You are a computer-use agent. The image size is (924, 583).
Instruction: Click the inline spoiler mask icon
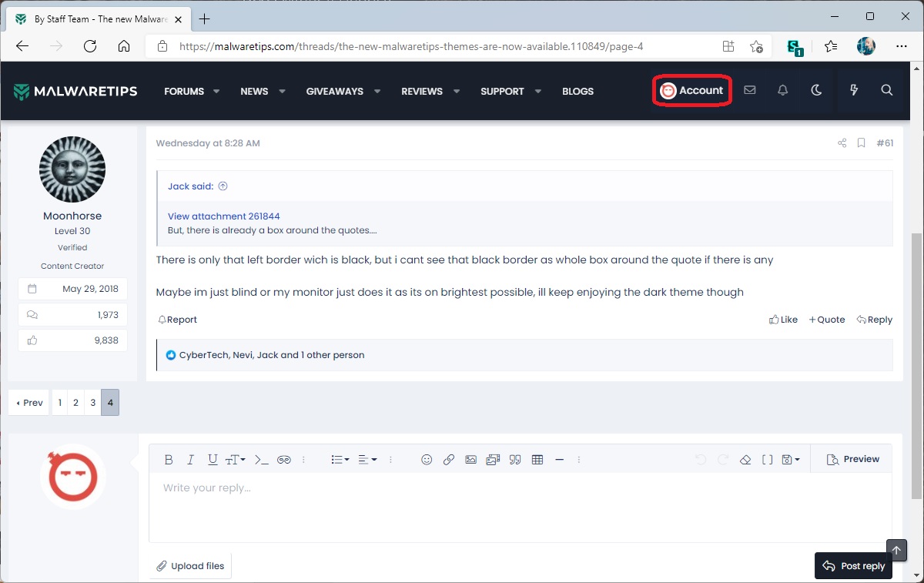284,460
